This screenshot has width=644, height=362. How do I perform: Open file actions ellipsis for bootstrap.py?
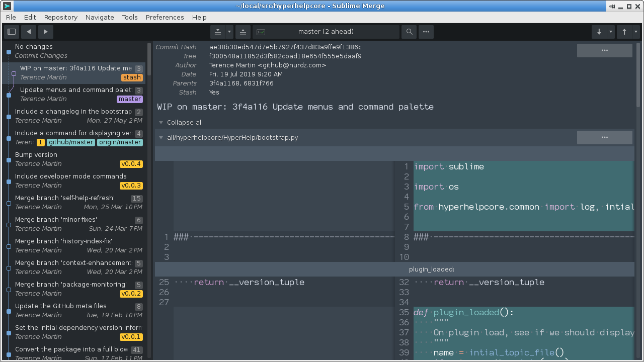click(605, 137)
